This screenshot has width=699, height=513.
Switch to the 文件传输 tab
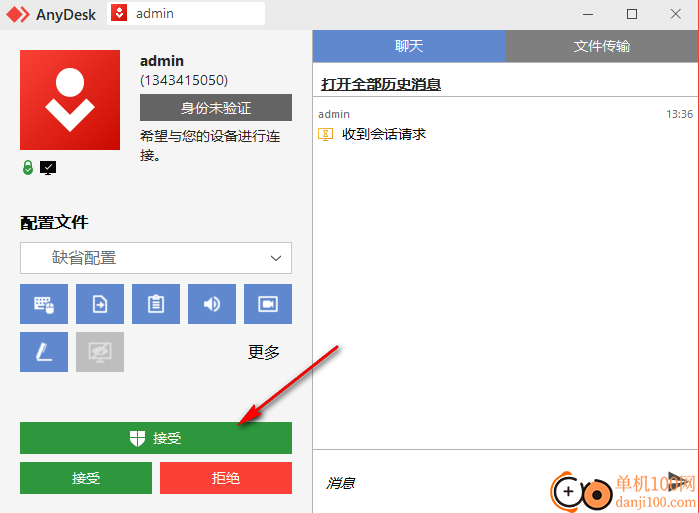click(x=602, y=46)
